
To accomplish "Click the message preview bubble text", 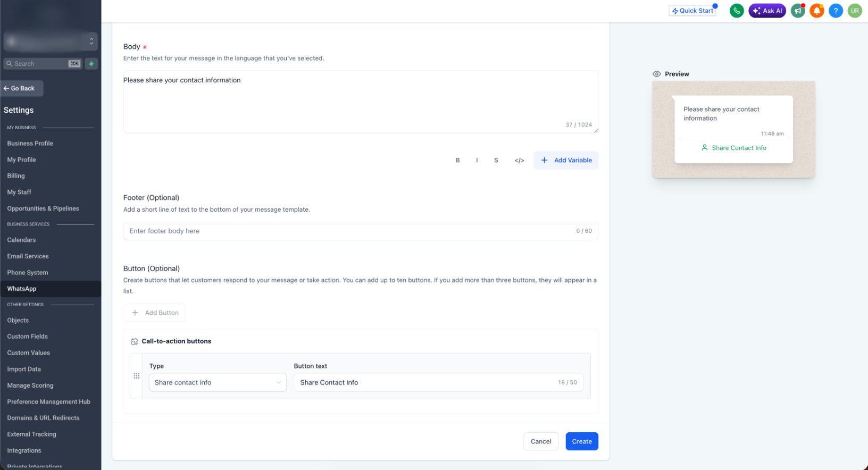I will 721,114.
